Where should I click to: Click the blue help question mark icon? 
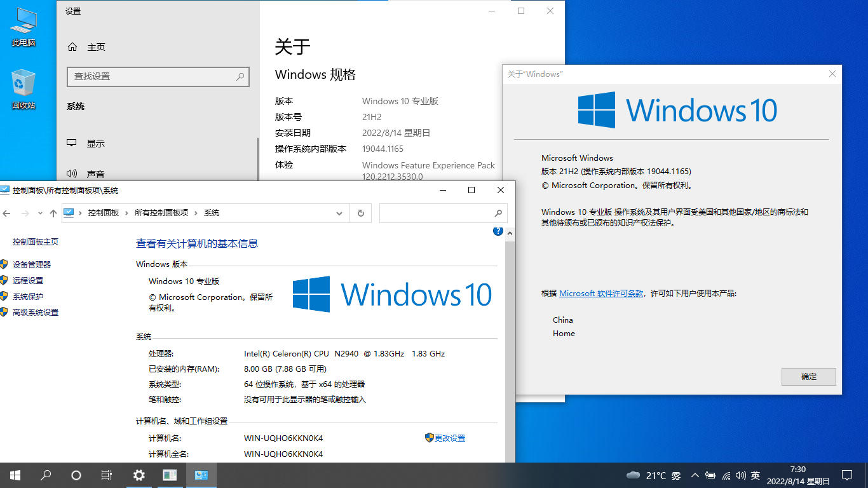(498, 231)
